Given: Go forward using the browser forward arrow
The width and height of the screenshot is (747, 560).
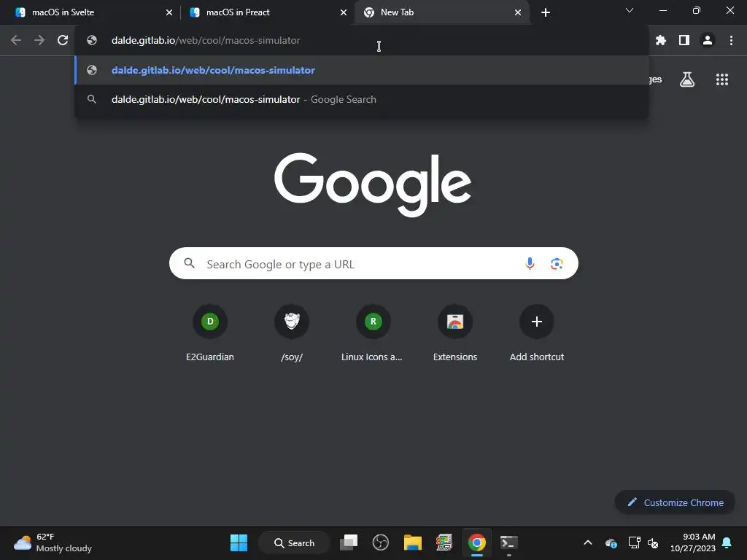Looking at the screenshot, I should [39, 41].
